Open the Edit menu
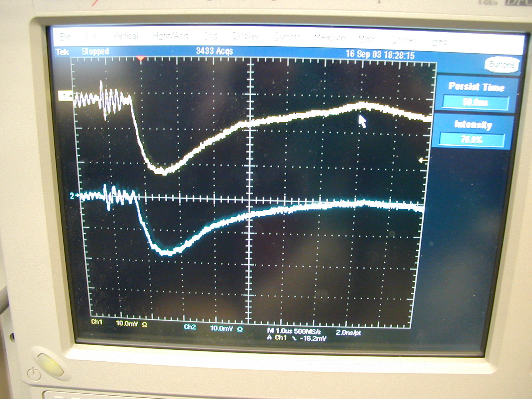The height and width of the screenshot is (399, 532). click(91, 35)
